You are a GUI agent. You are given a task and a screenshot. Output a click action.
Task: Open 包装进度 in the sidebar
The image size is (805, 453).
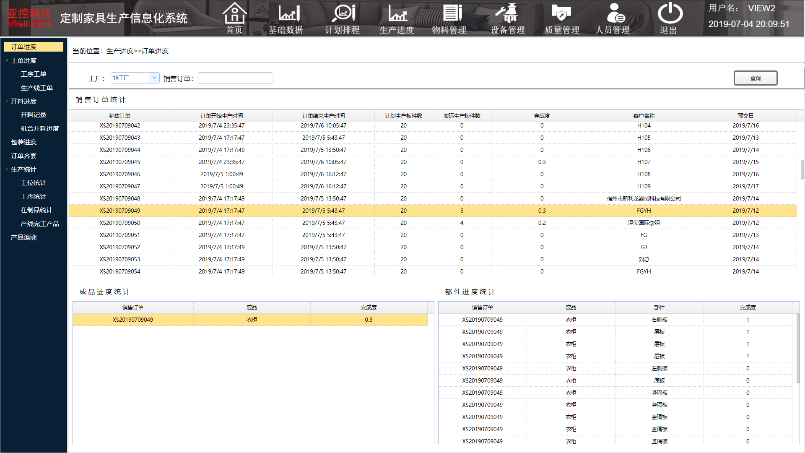[24, 142]
